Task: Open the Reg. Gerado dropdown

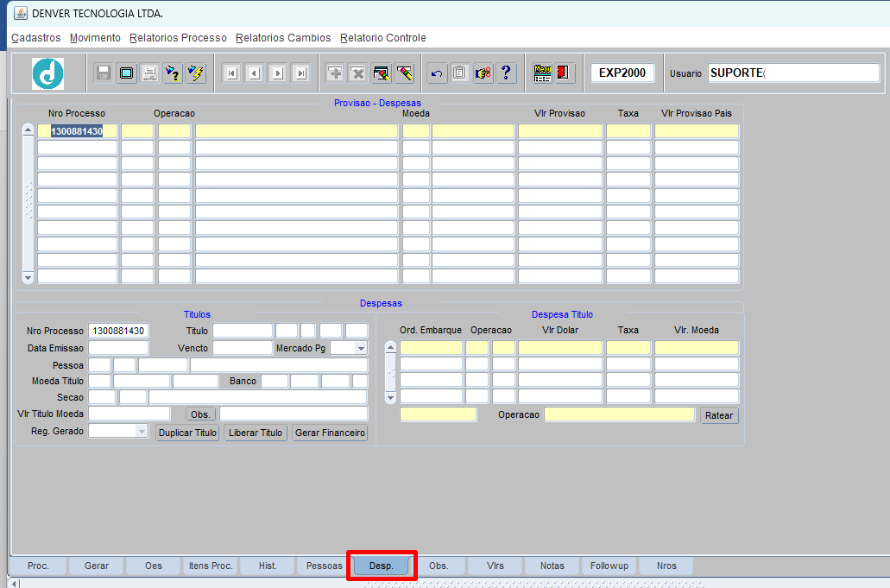Action: pyautogui.click(x=142, y=431)
